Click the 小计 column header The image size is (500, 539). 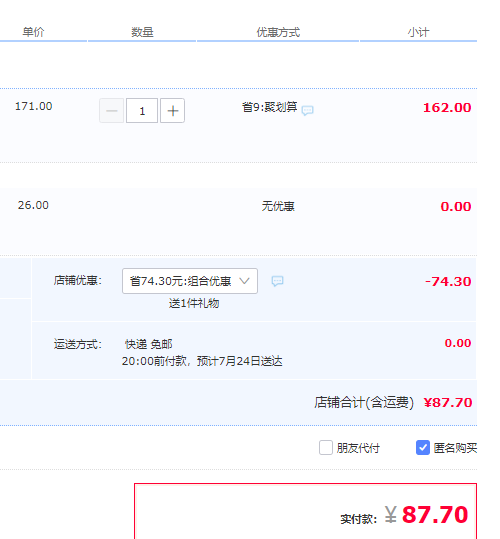(418, 32)
